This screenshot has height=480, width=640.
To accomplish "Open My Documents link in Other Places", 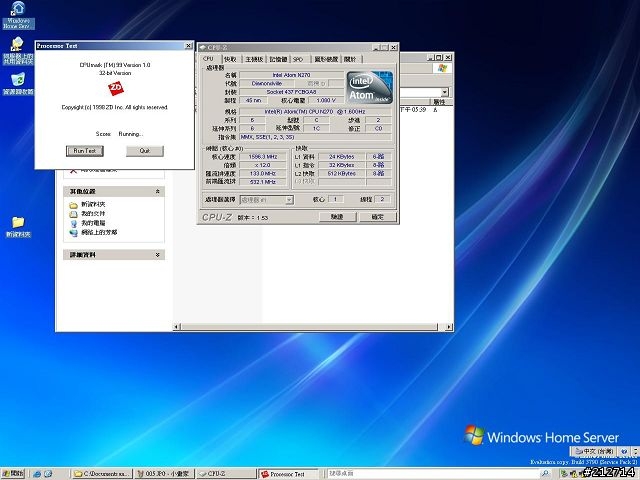I will point(92,214).
